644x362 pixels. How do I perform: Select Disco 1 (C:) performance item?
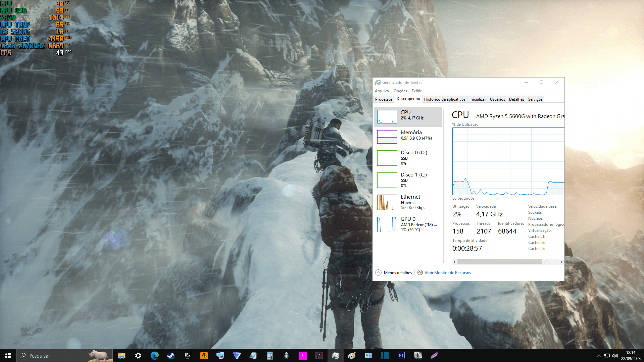click(408, 180)
